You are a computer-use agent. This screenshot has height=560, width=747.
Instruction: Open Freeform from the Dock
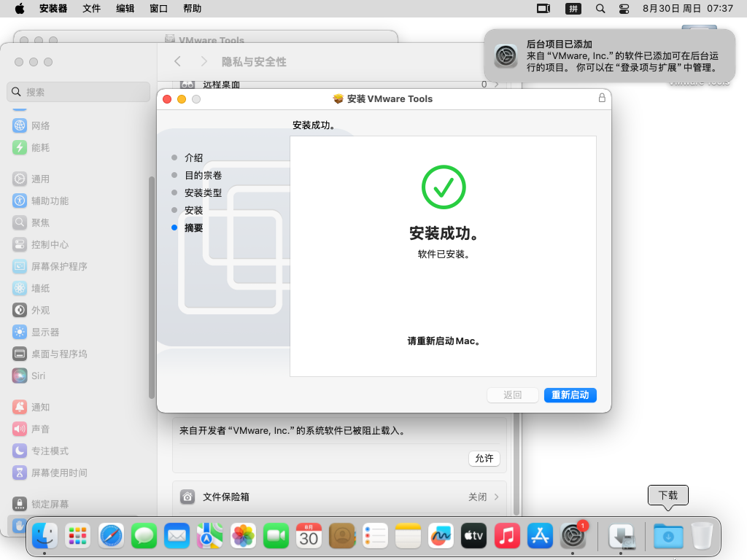pos(441,536)
